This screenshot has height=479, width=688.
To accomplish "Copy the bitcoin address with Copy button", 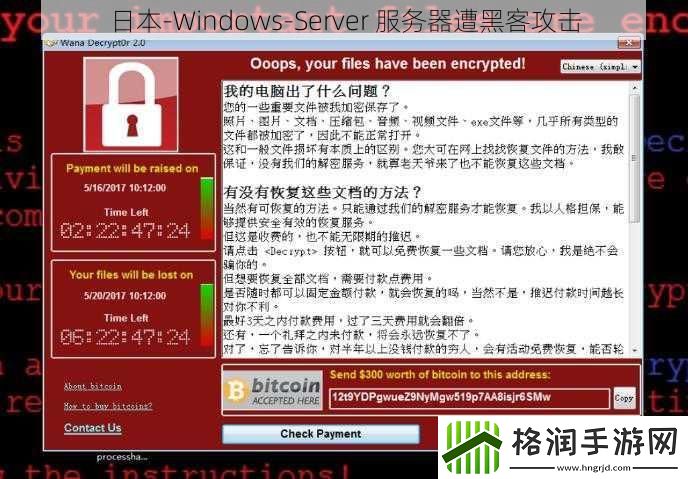I will click(624, 398).
